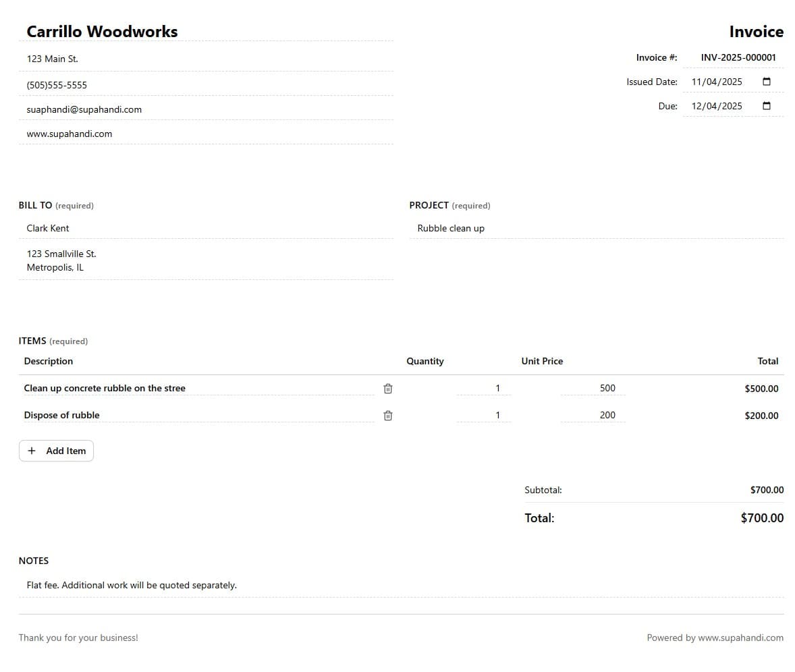The image size is (795, 672).
Task: Open the Due date calendar picker
Action: pos(767,106)
